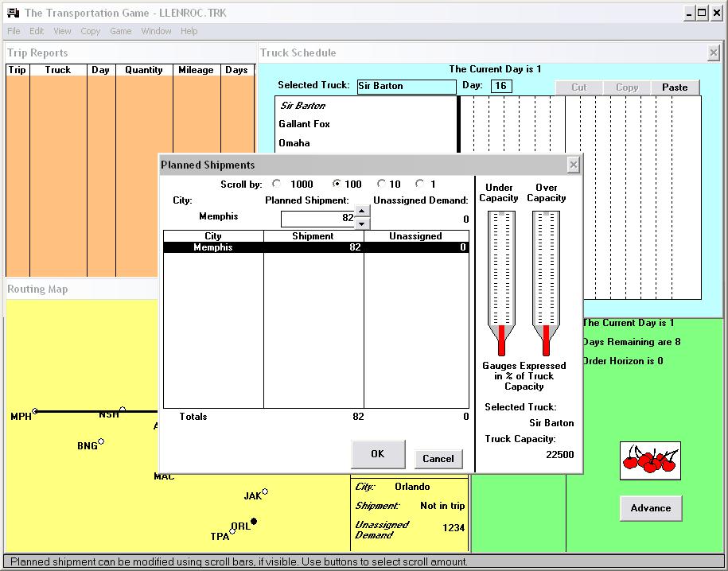Click the cherries picture in the green panel
The image size is (728, 571).
click(651, 460)
